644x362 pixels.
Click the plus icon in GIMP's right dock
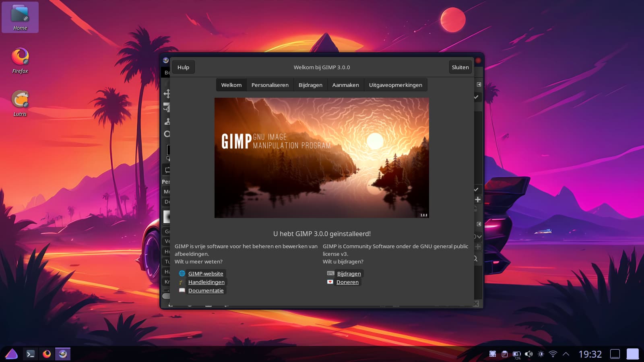[x=478, y=200]
